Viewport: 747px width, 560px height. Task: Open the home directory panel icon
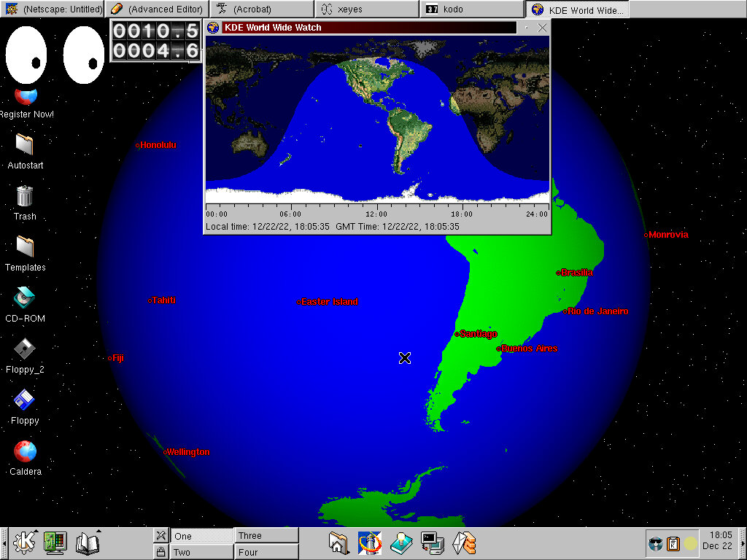pyautogui.click(x=339, y=543)
